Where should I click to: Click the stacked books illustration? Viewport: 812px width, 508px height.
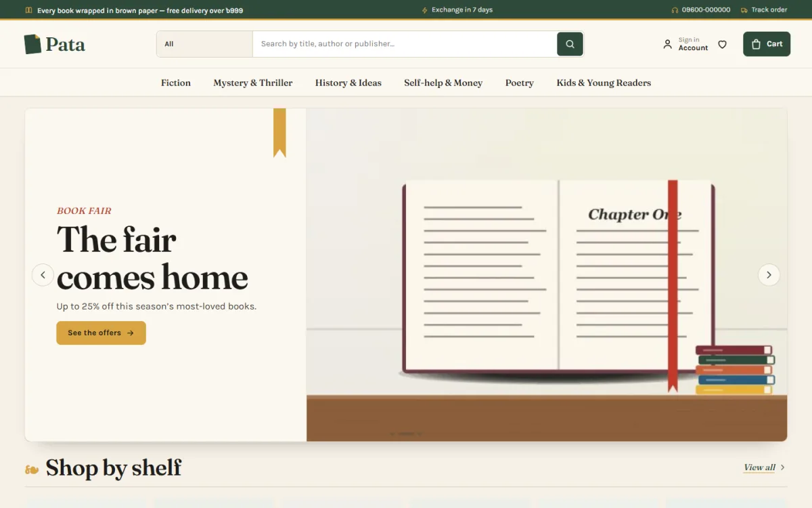tap(735, 370)
